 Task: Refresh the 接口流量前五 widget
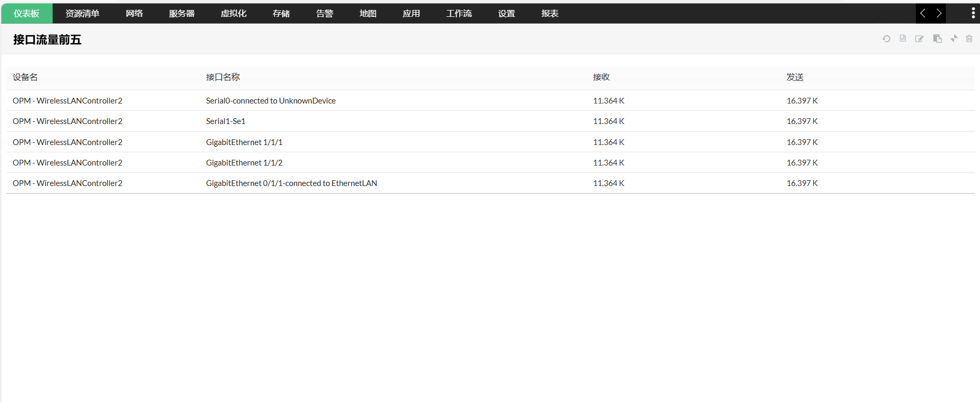point(886,39)
